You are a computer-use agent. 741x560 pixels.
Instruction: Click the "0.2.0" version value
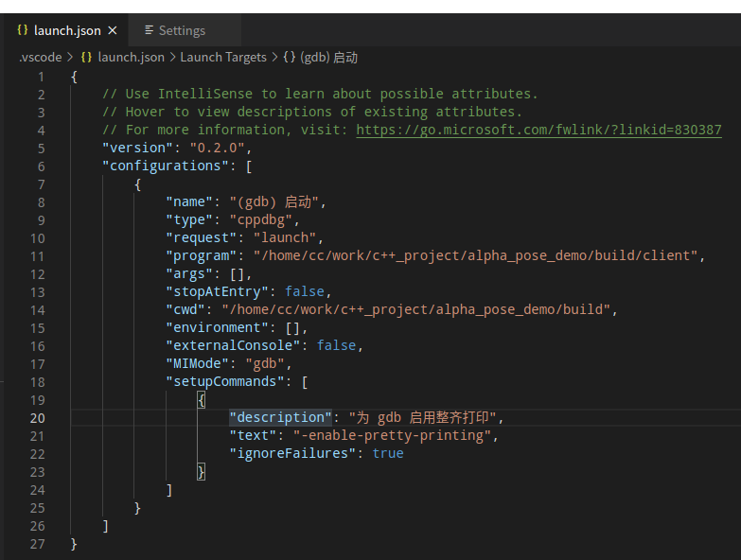click(x=217, y=148)
